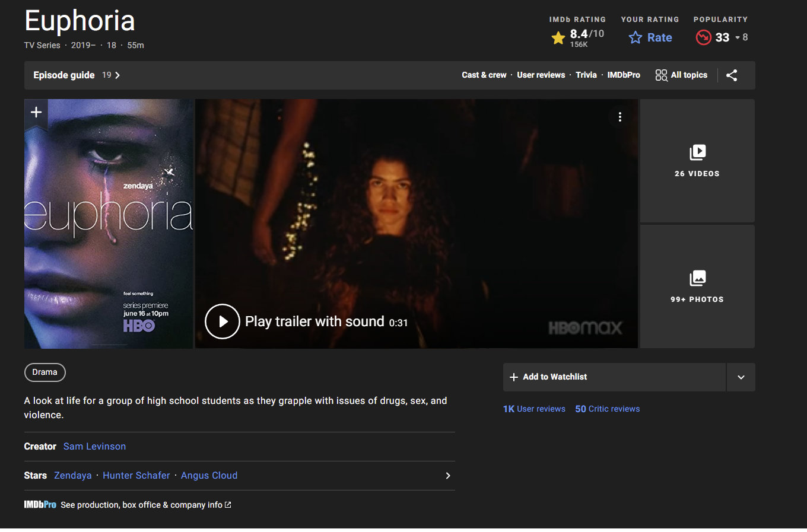This screenshot has width=807, height=532.
Task: Click the blue outlined Rate star
Action: coord(636,38)
